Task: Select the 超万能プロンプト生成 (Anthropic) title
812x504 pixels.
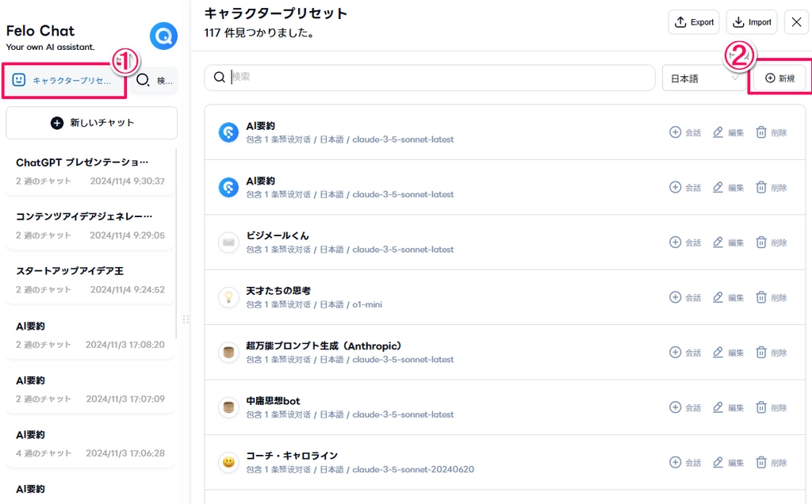Action: pyautogui.click(x=324, y=346)
